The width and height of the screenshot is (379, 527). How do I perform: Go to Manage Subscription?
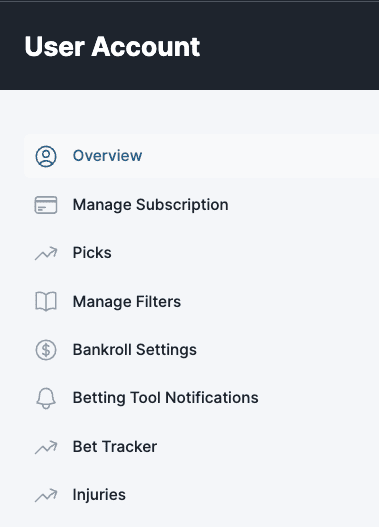tap(151, 205)
